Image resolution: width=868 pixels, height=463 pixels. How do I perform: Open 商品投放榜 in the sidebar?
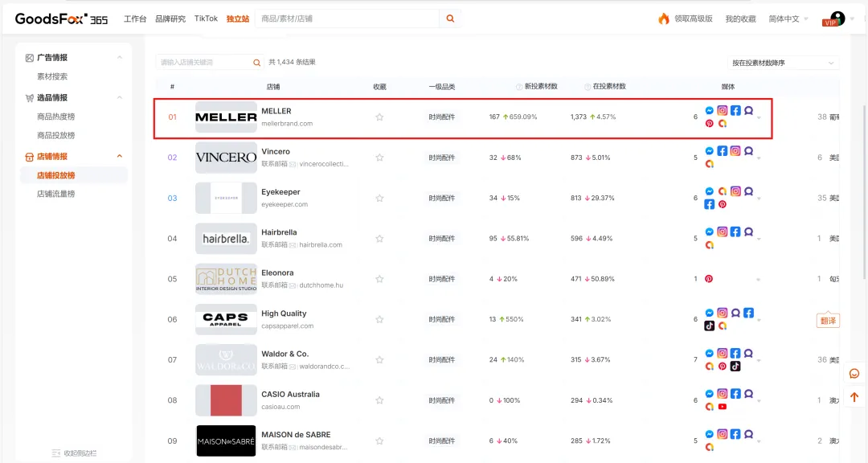pos(56,135)
